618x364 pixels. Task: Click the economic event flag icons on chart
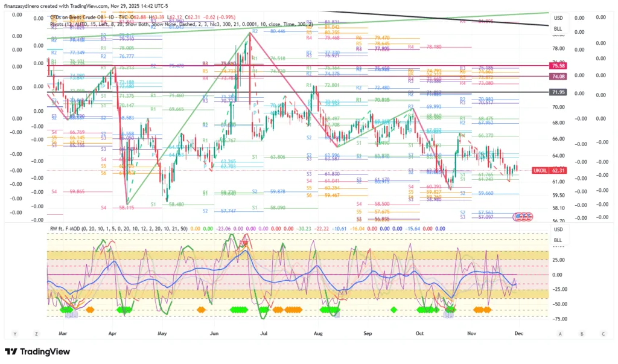tap(521, 216)
